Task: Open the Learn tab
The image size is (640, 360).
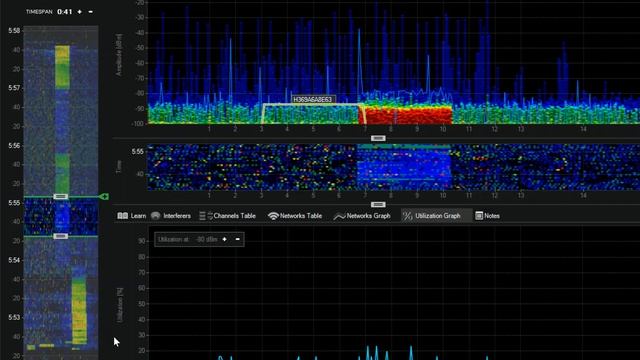Action: [x=131, y=216]
